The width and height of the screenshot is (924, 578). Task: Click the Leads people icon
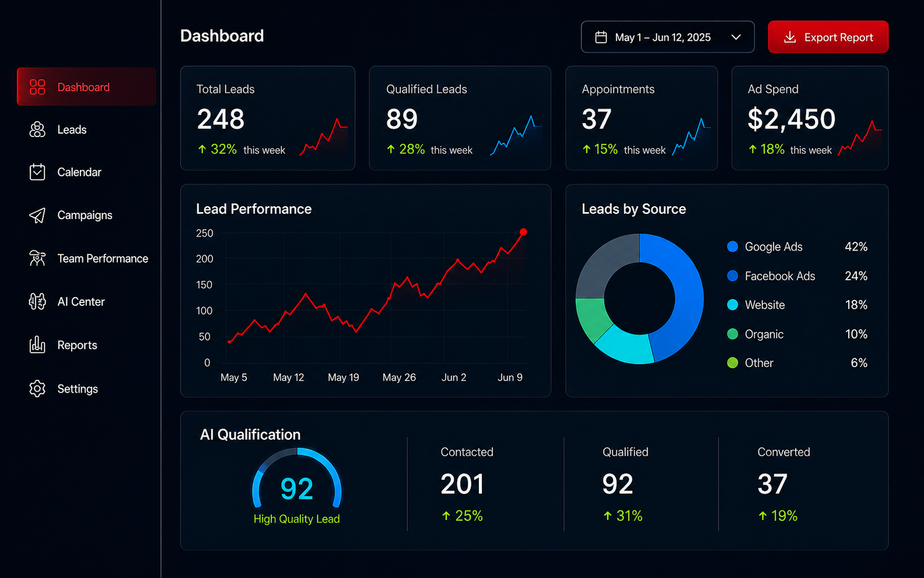click(37, 129)
